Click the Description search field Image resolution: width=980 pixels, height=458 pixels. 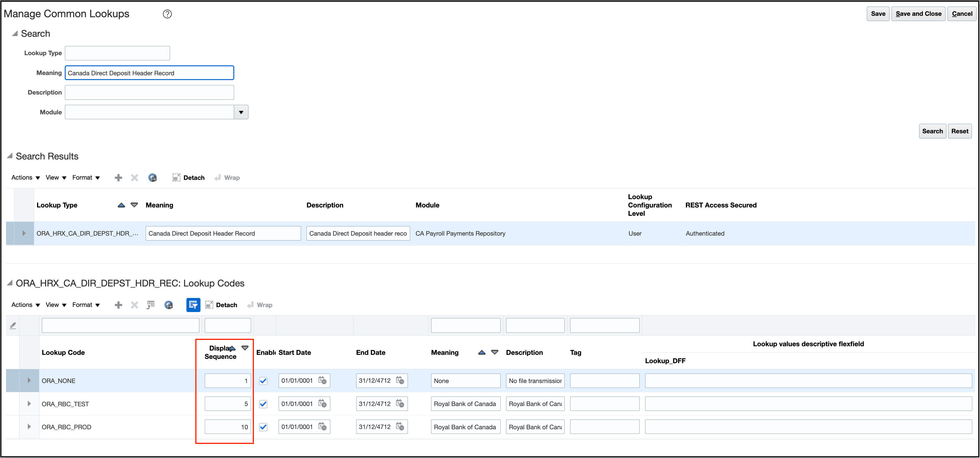tap(150, 93)
